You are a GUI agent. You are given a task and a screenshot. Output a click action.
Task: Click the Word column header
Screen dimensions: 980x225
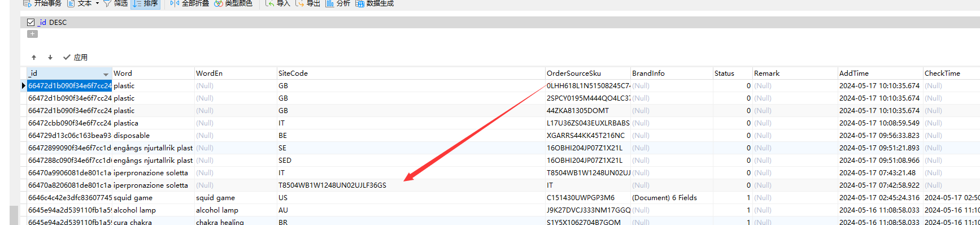(x=153, y=73)
